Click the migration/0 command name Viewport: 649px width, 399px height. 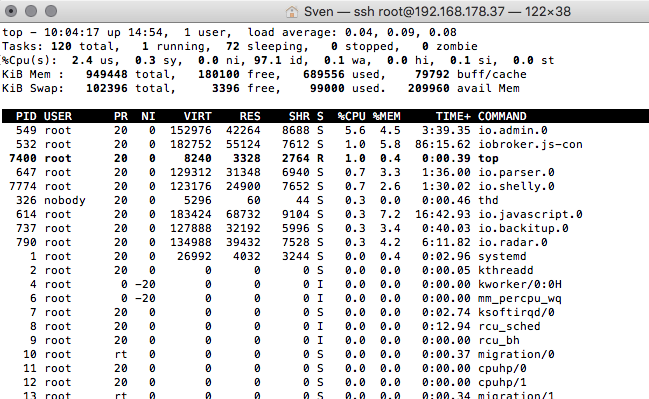(516, 355)
